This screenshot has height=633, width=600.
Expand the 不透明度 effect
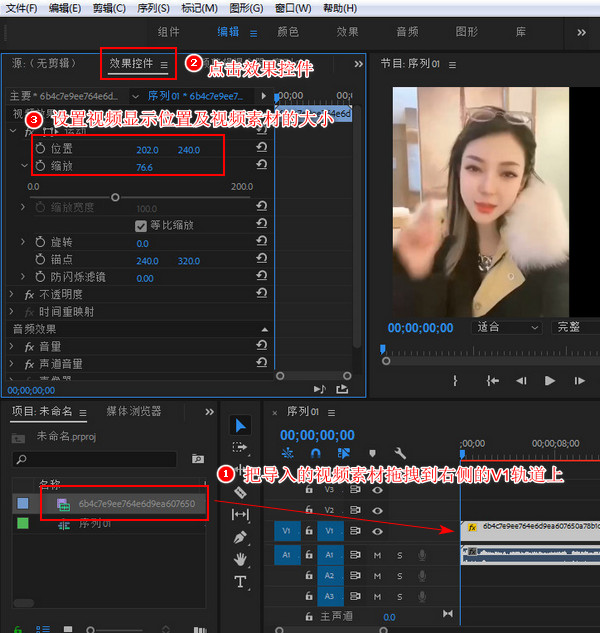coord(11,294)
